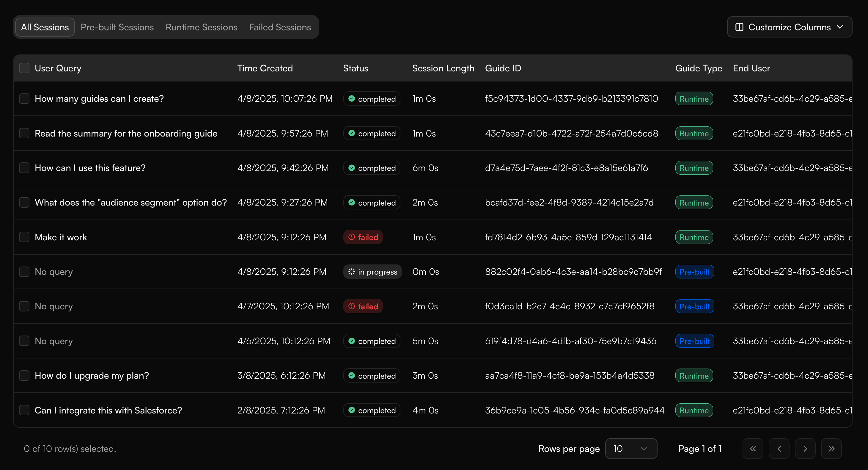The width and height of the screenshot is (868, 470).
Task: Click guide ID f5c94373-1d00-4337-9db9-b213391c7810
Action: pos(571,99)
